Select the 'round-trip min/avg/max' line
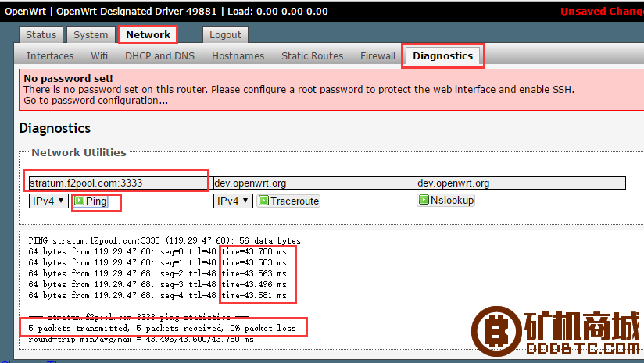This screenshot has width=644, height=363. [141, 340]
